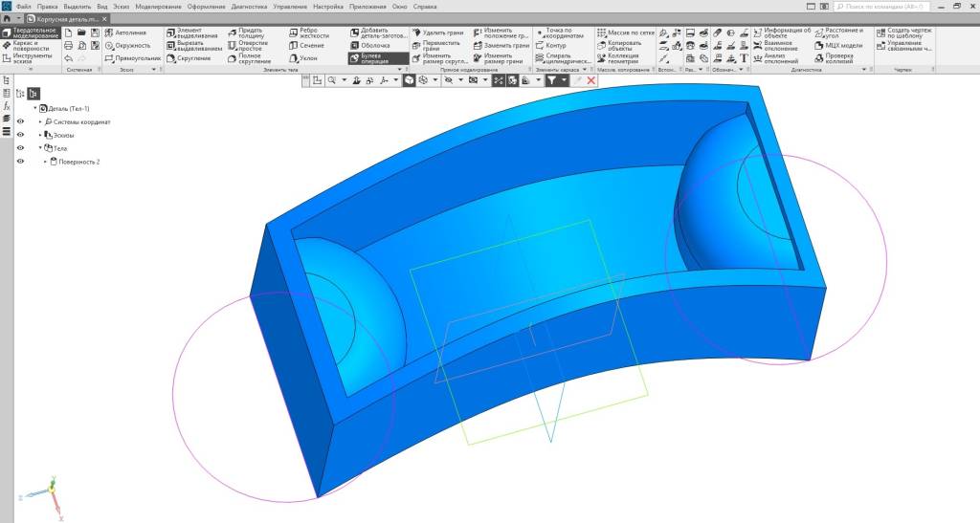Screen dimensions: 980x523
Task: Toggle visibility eye of Эскизы node
Action: coord(21,135)
